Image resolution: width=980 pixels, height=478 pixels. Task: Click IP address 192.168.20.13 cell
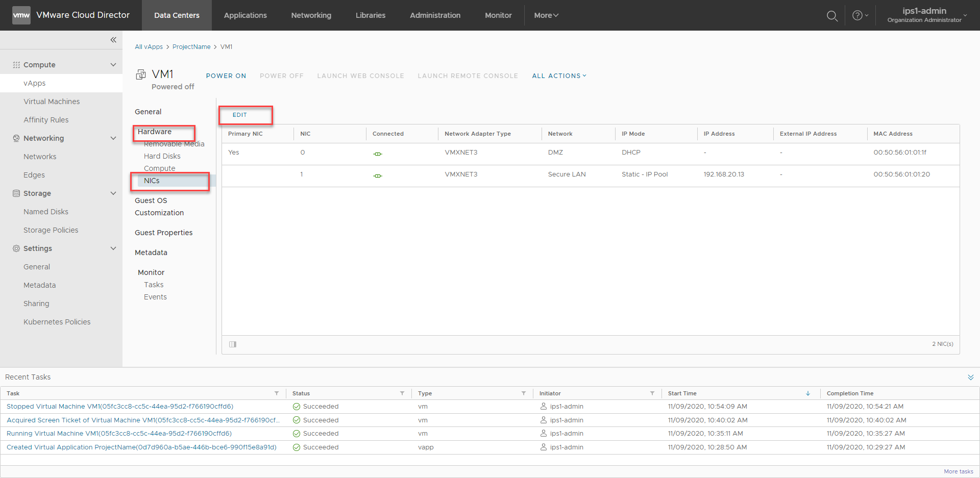(723, 174)
